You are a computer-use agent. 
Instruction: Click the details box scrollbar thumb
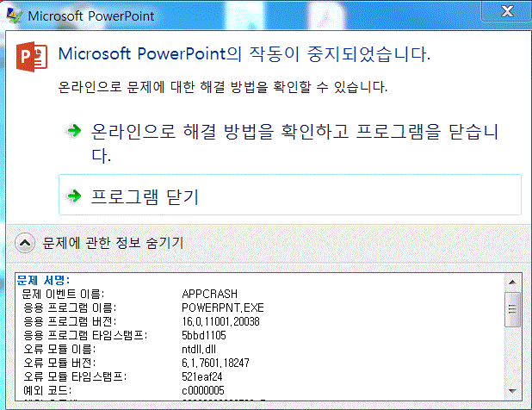pos(512,309)
